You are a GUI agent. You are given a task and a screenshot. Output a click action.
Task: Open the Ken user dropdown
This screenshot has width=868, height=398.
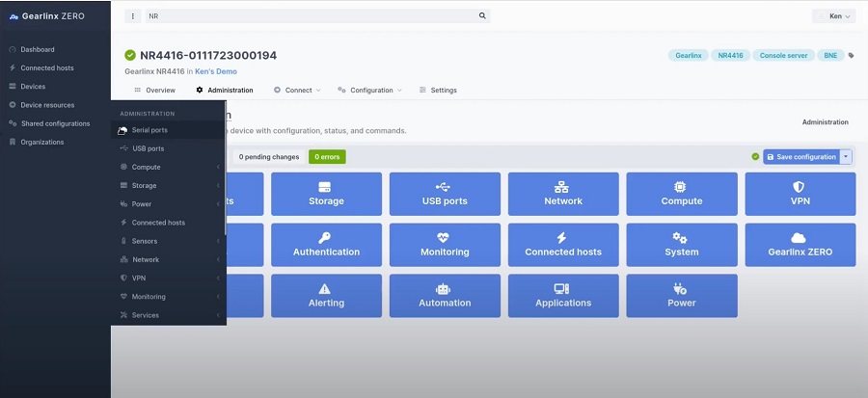pos(834,16)
